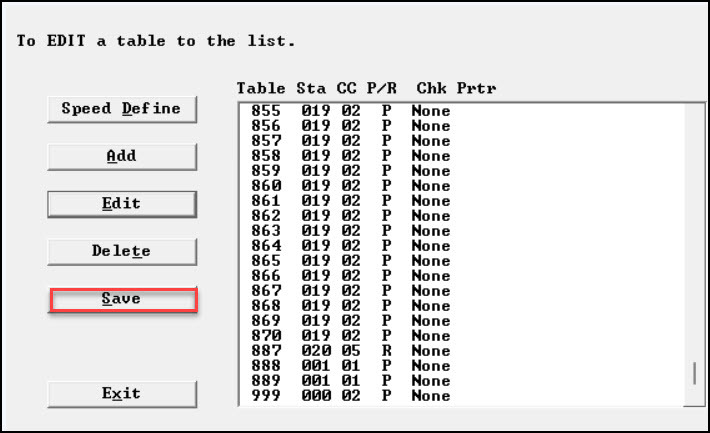Viewport: 710px width, 433px height.
Task: Save the table list changes
Action: tap(122, 299)
